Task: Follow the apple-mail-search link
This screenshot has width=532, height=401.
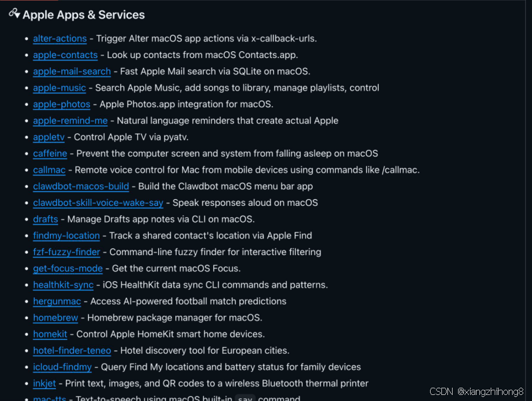Action: pyautogui.click(x=72, y=71)
